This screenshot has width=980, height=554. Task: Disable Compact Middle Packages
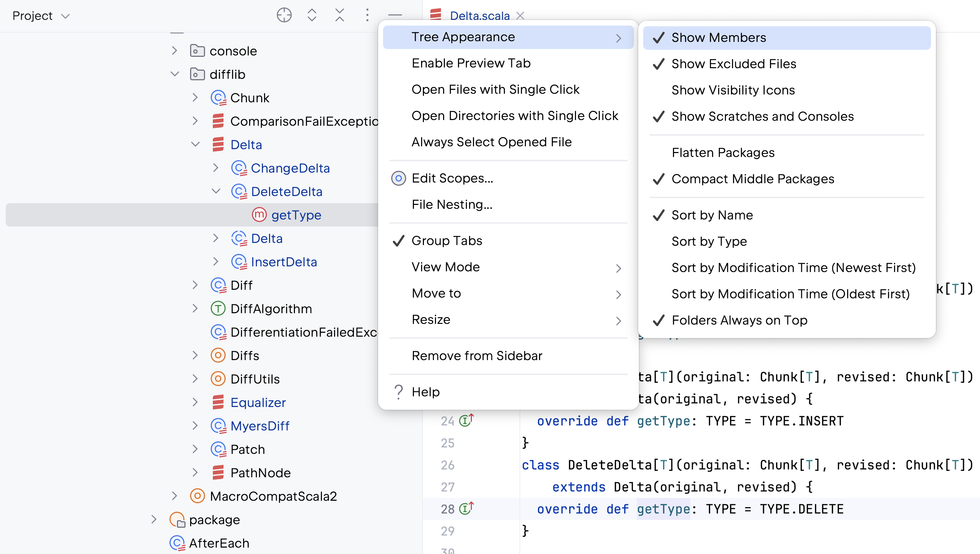(753, 179)
